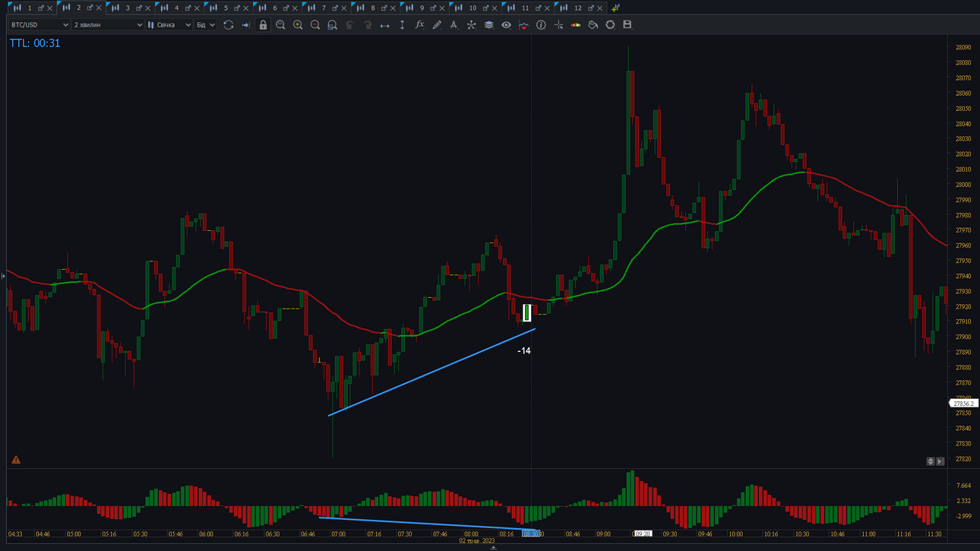This screenshot has width=980, height=551.
Task: Select the text annotation A tool
Action: tap(454, 25)
